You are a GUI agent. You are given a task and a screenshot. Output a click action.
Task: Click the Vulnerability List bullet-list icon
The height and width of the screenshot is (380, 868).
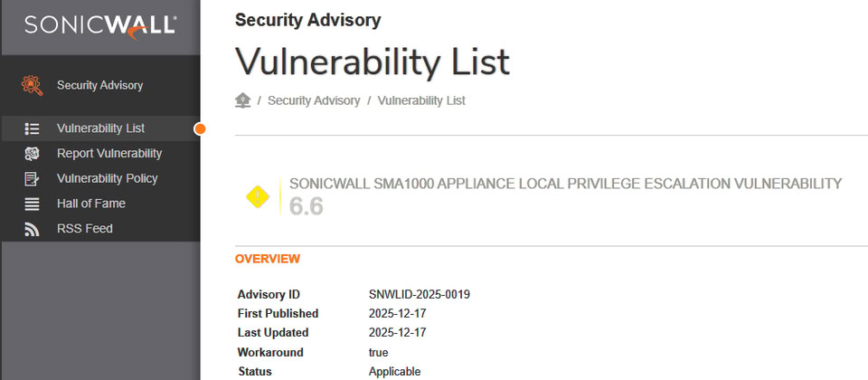pyautogui.click(x=32, y=128)
